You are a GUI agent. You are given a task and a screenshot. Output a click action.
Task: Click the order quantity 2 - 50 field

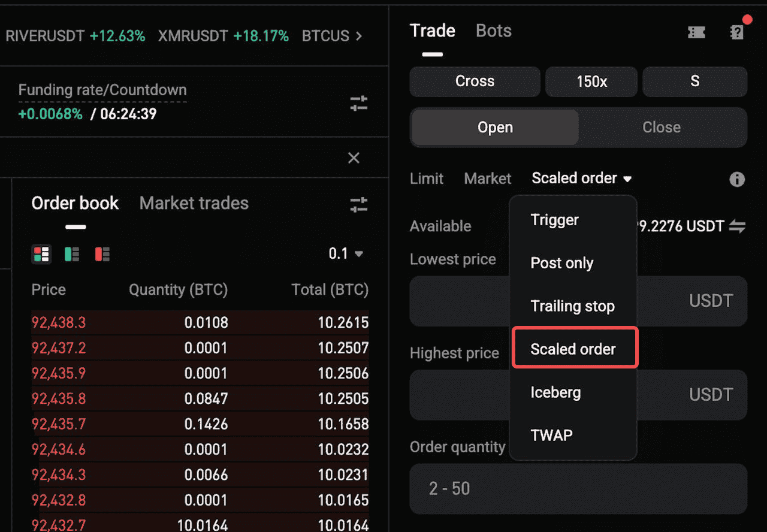(x=579, y=489)
